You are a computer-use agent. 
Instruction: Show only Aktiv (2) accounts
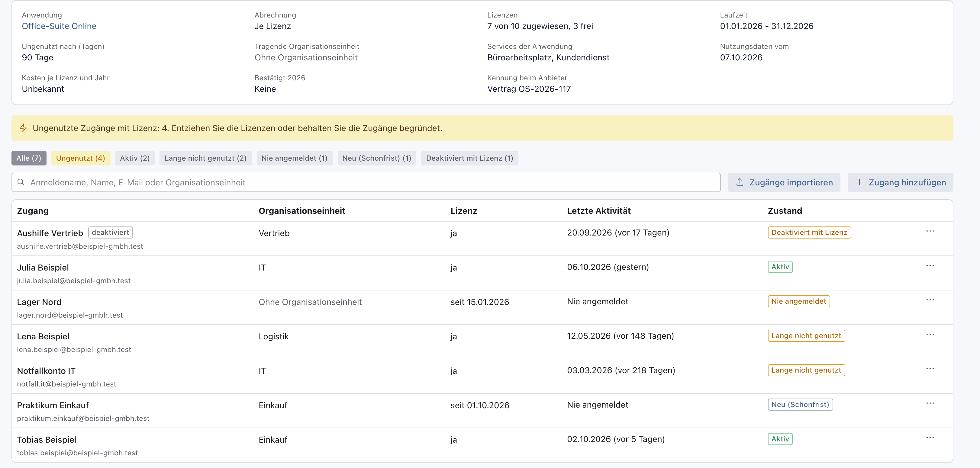(x=135, y=158)
